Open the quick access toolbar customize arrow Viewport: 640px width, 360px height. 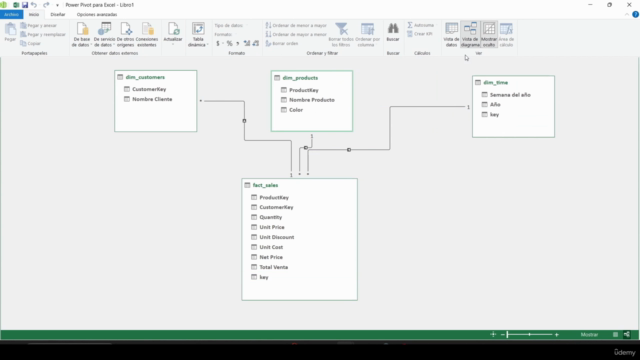coord(57,5)
